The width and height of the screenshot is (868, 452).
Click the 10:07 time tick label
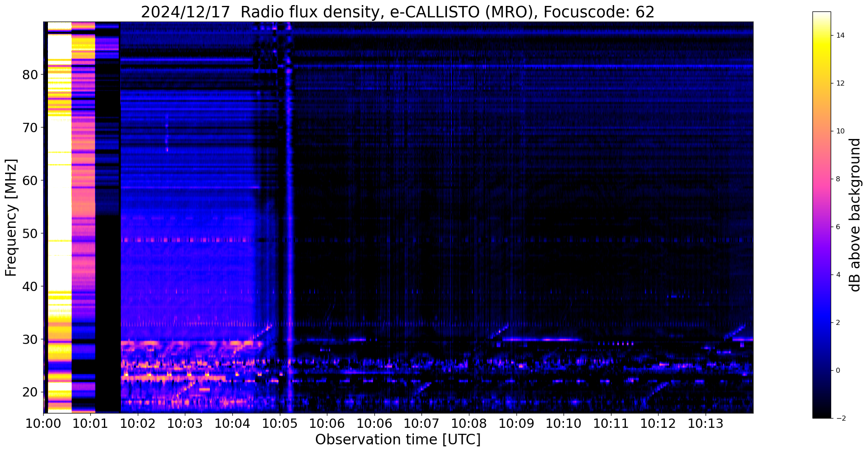[421, 424]
